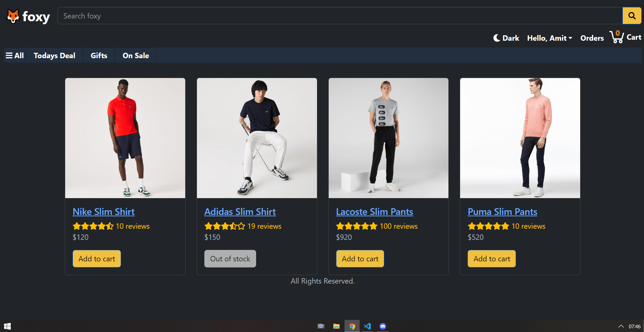Open the Gifts section
The image size is (644, 332).
pyautogui.click(x=98, y=55)
